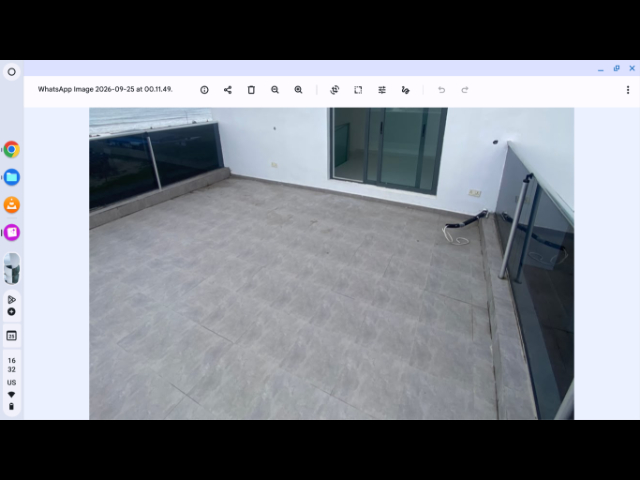Minimize the Gallery window
The height and width of the screenshot is (480, 640).
(x=600, y=69)
